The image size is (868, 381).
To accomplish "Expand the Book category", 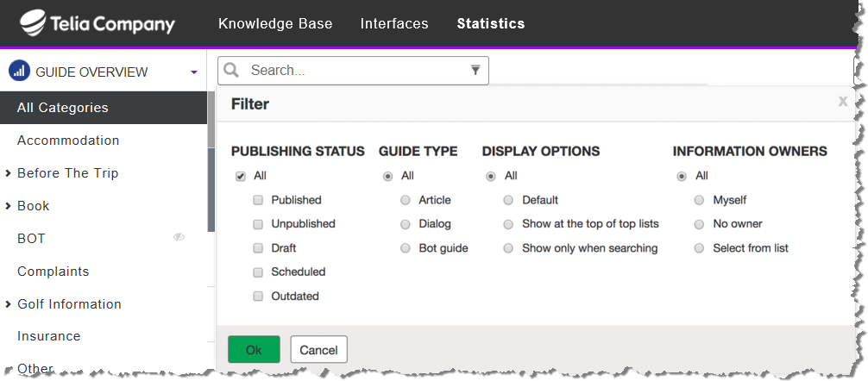I will [9, 206].
